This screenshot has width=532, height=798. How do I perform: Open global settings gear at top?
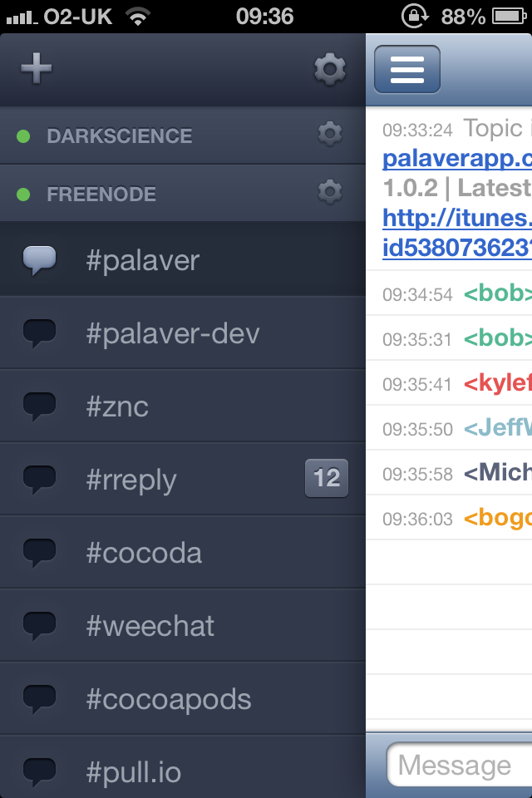click(x=330, y=69)
